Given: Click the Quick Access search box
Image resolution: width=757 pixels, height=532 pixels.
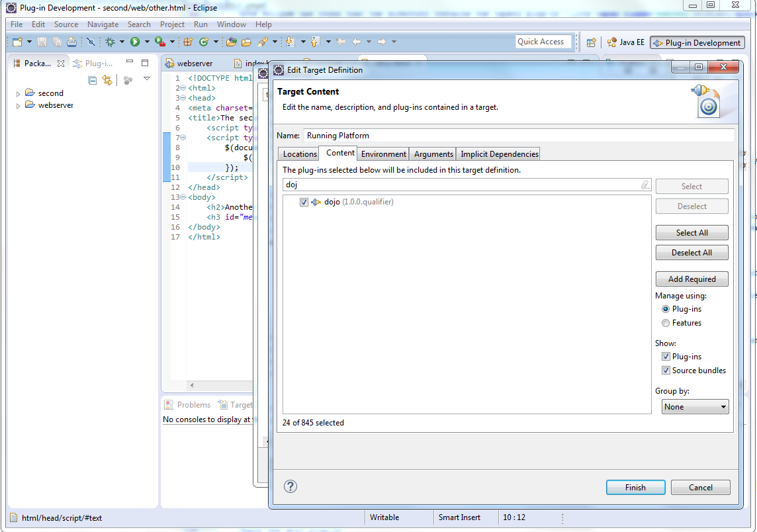Looking at the screenshot, I should click(x=543, y=42).
